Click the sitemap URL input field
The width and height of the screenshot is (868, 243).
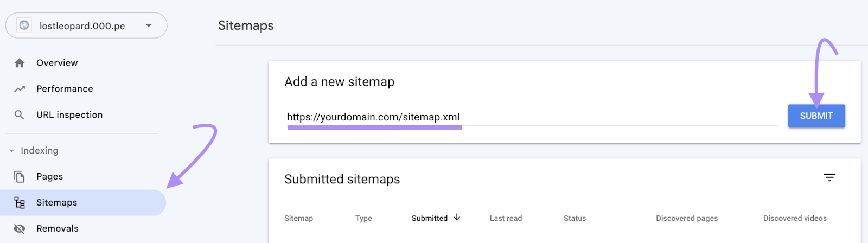[532, 117]
